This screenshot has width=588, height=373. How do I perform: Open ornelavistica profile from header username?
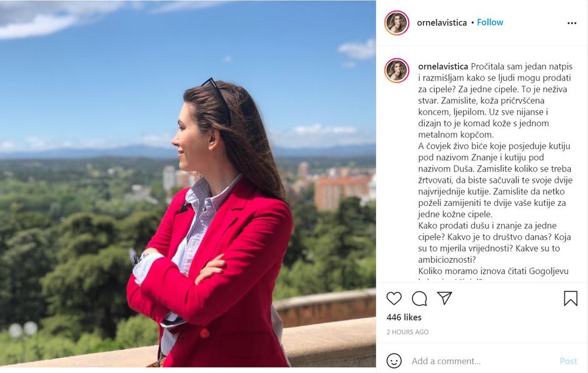point(442,23)
